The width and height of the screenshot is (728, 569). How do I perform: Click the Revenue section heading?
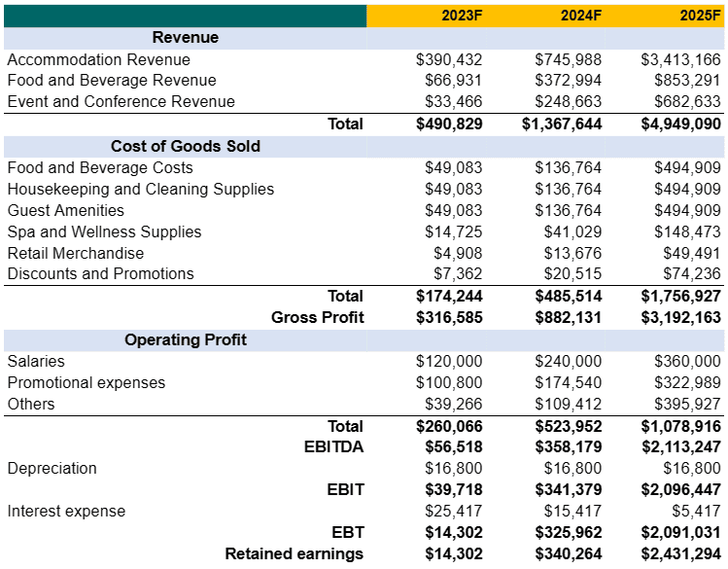186,37
